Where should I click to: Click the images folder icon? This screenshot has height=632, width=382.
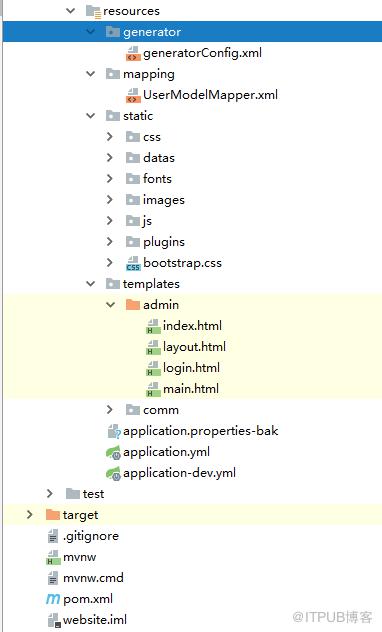point(133,200)
